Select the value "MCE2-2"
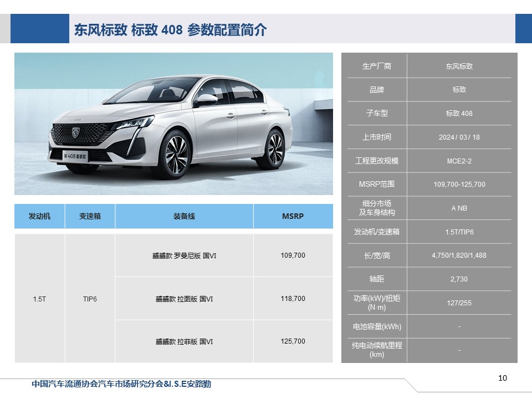Image resolution: width=532 pixels, height=399 pixels. (459, 161)
